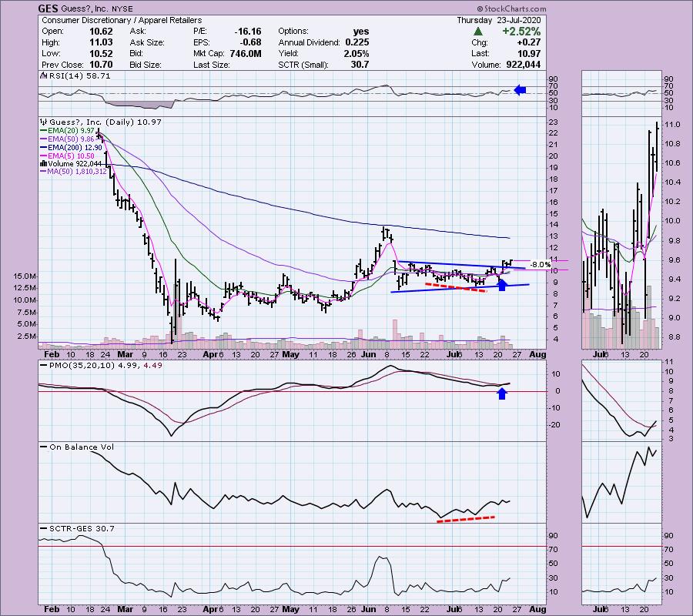693x616 pixels.
Task: Click the 2.5M volume axis label
Action: tap(27, 336)
